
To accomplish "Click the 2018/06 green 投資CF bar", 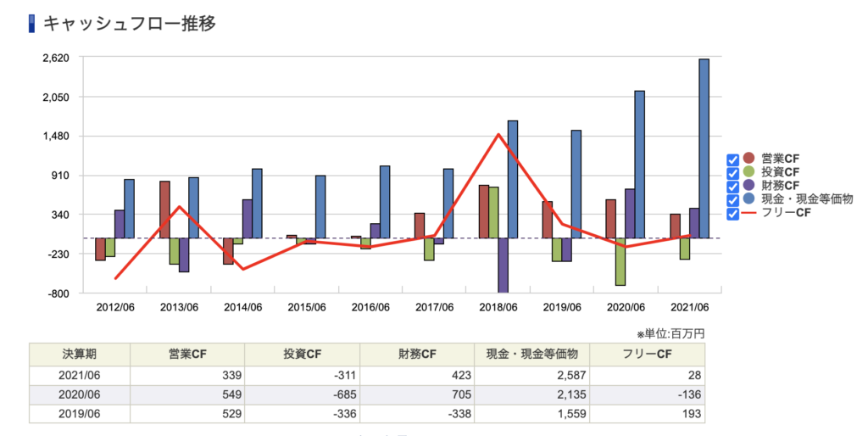I will pyautogui.click(x=493, y=213).
